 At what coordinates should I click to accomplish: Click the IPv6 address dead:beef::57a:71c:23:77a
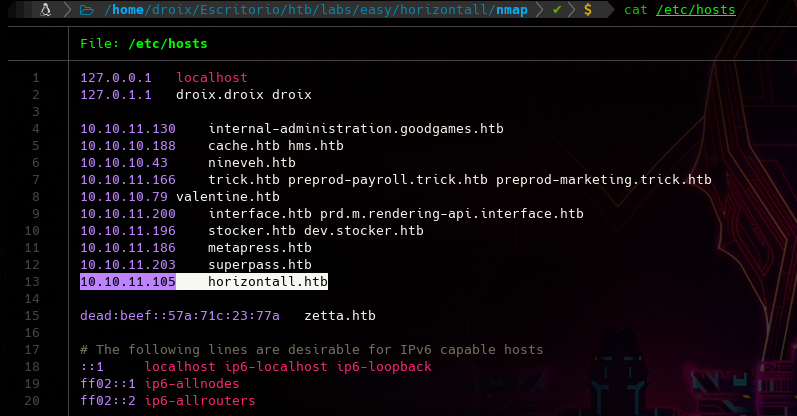180,316
